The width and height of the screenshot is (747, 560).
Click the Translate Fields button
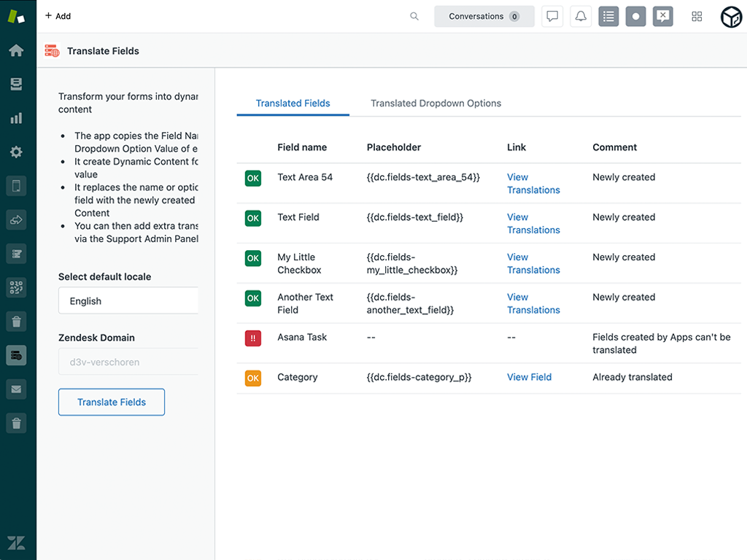coord(111,402)
